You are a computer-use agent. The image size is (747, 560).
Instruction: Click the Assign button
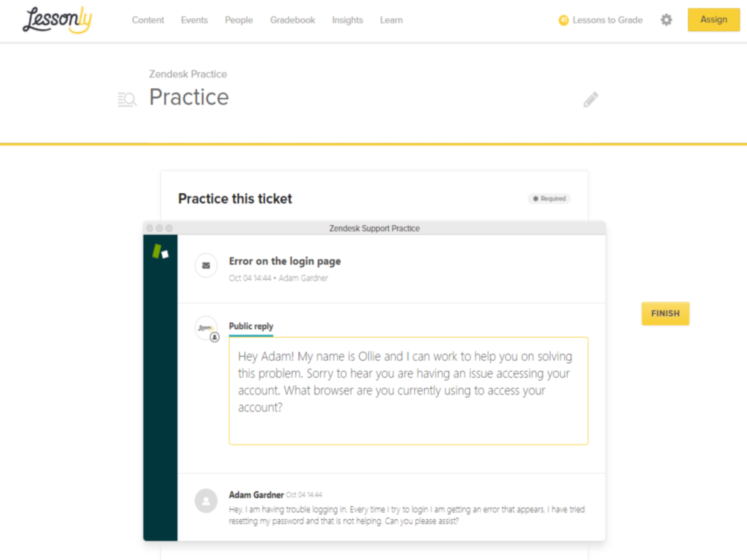tap(713, 20)
